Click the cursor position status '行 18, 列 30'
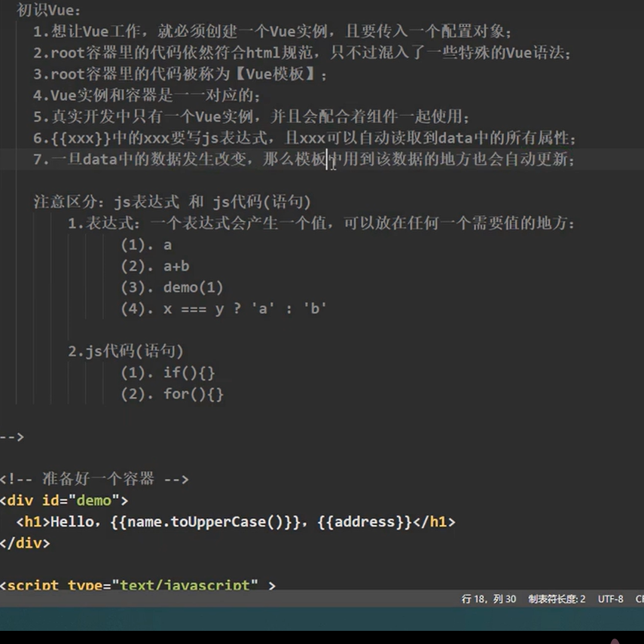The image size is (644, 644). (x=489, y=599)
